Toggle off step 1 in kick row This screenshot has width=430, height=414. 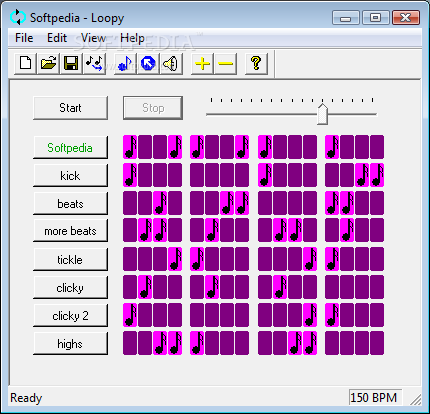(130, 175)
